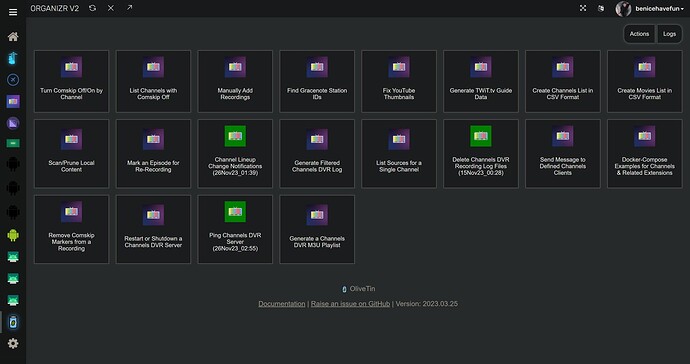Open the flat green rectangle sidebar icon
690x364 pixels.
(x=13, y=143)
